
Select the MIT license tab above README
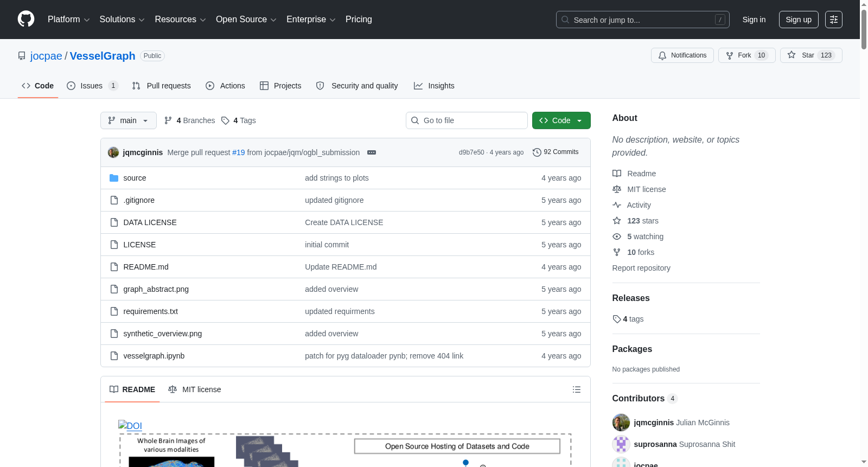pos(195,389)
